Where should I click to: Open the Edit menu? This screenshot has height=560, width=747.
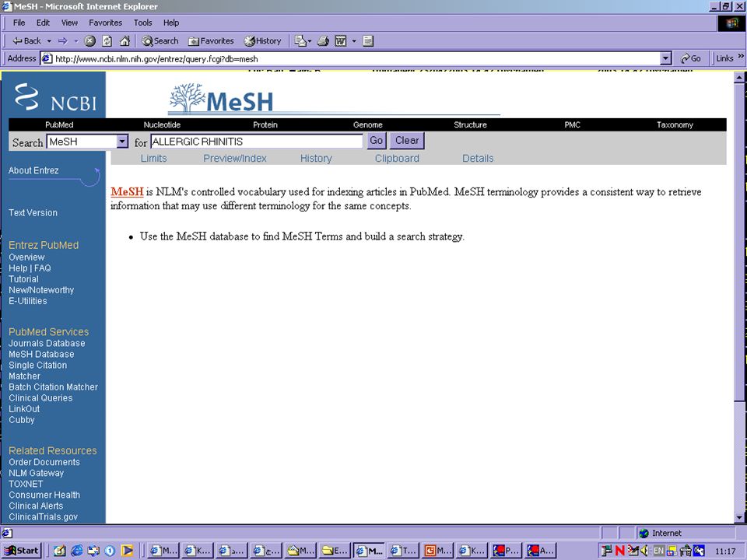[43, 23]
